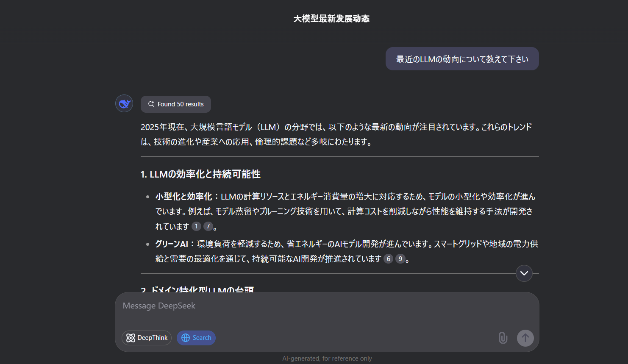
Task: Click the chat title 大模型最新发展动态
Action: pyautogui.click(x=331, y=19)
